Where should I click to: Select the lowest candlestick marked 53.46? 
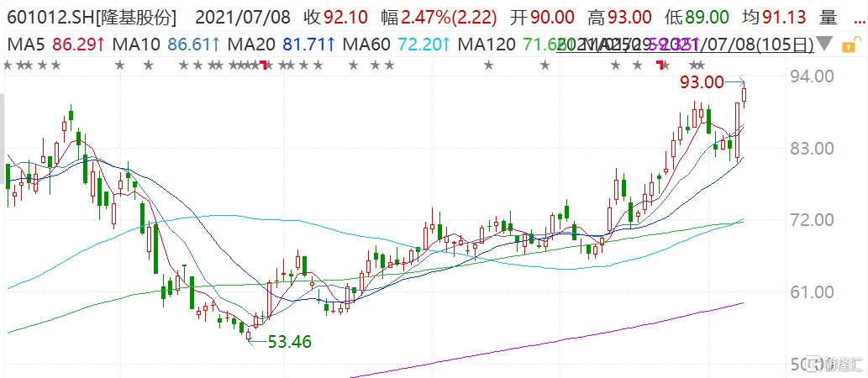pos(249,334)
